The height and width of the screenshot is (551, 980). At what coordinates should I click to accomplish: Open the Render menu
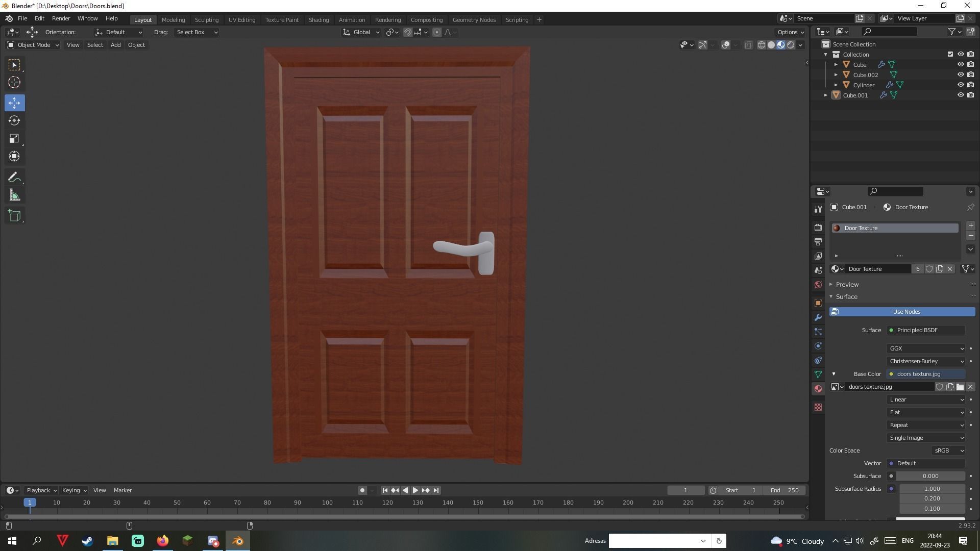[61, 18]
